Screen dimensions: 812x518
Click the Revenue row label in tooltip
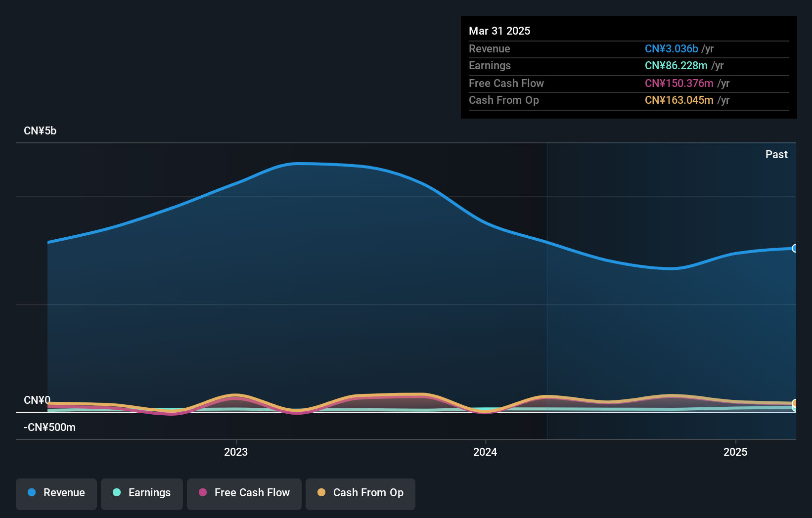[x=490, y=48]
